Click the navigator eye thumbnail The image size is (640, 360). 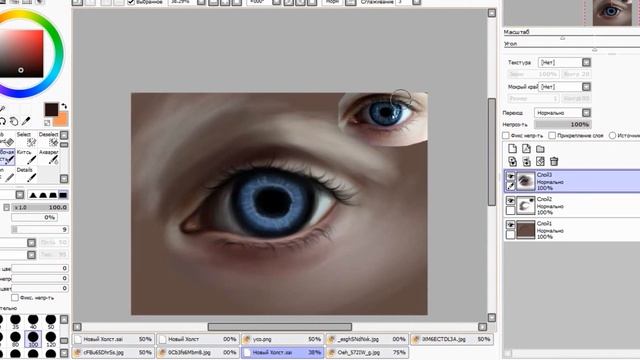point(611,13)
